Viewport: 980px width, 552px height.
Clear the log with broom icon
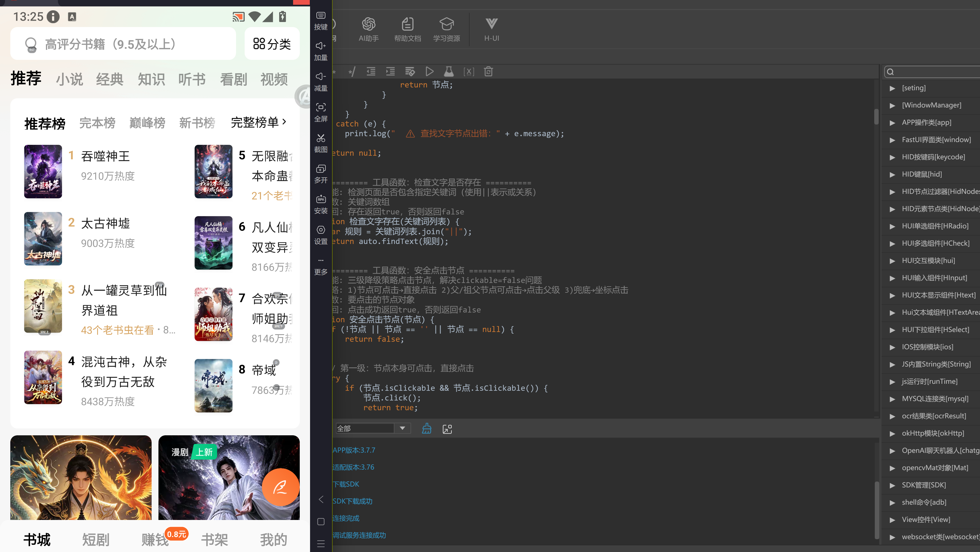(x=426, y=429)
